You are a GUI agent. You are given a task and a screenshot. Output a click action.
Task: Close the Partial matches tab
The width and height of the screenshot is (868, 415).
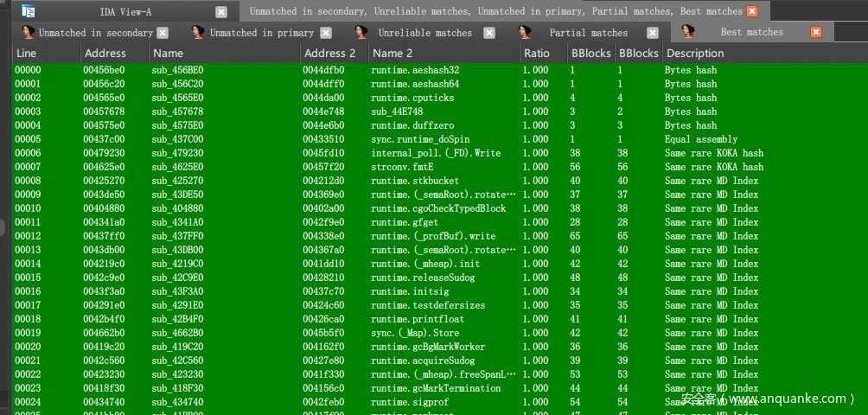[654, 33]
